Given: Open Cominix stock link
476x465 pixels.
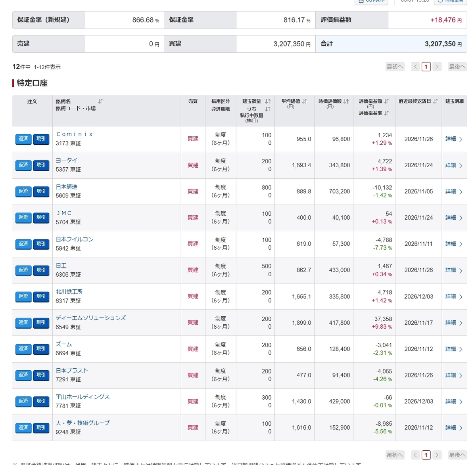Looking at the screenshot, I should [75, 134].
